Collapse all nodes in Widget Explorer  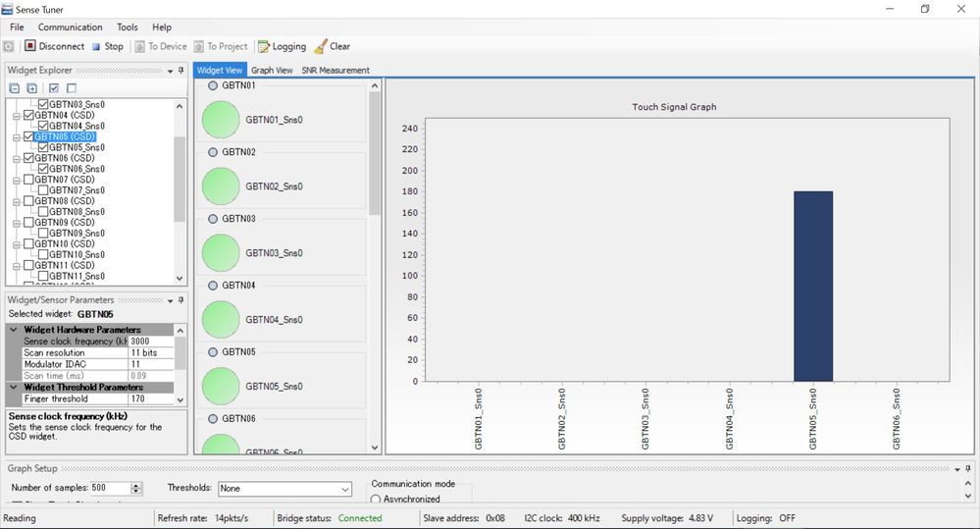15,88
